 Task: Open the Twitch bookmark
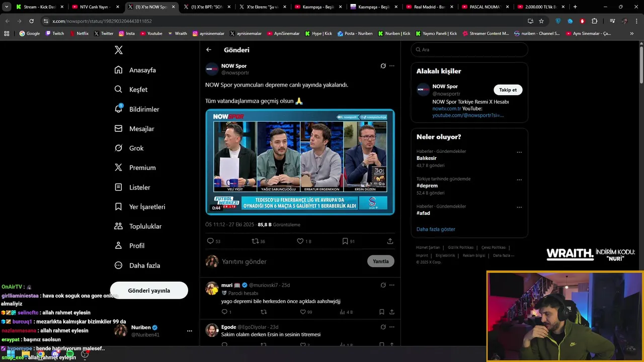coord(55,34)
